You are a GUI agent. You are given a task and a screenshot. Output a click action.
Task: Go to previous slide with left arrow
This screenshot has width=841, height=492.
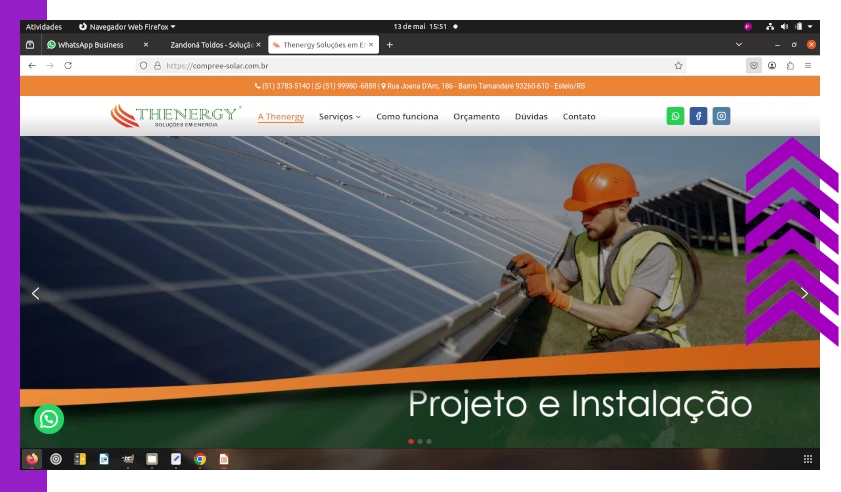click(x=35, y=293)
